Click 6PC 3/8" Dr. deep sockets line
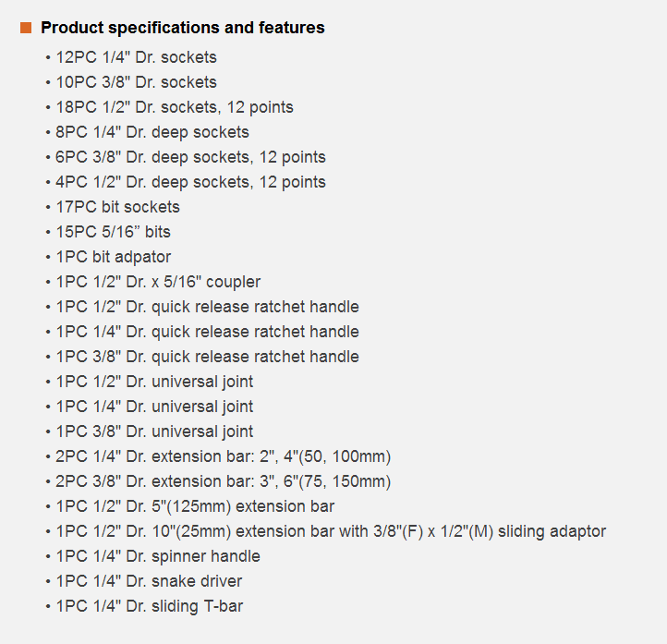The image size is (667, 644). click(x=190, y=157)
